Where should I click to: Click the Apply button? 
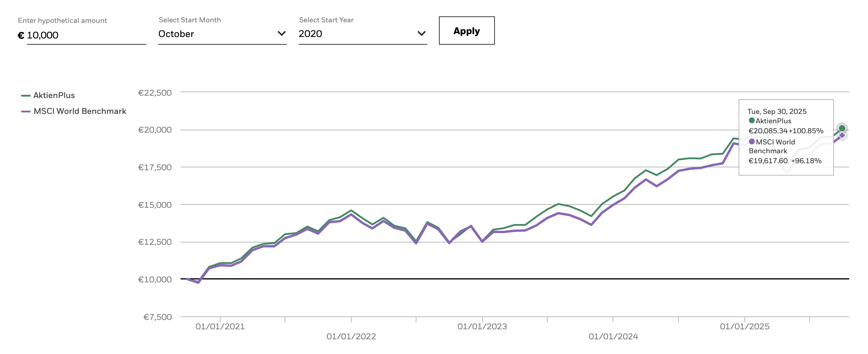pyautogui.click(x=466, y=31)
